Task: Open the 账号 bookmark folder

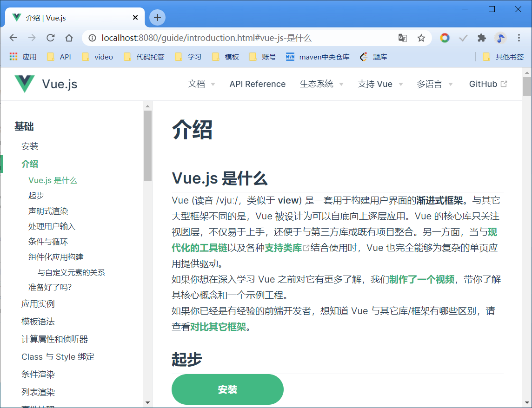Action: [262, 57]
